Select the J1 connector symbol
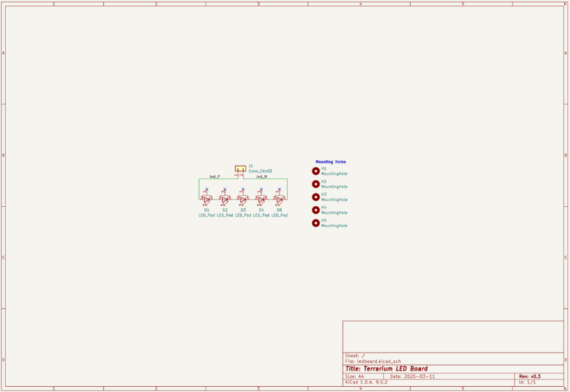The height and width of the screenshot is (392, 570). pos(240,169)
